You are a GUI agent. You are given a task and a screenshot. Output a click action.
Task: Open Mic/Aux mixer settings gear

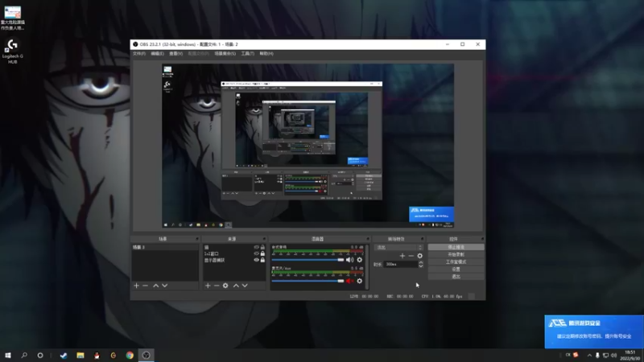coord(359,281)
